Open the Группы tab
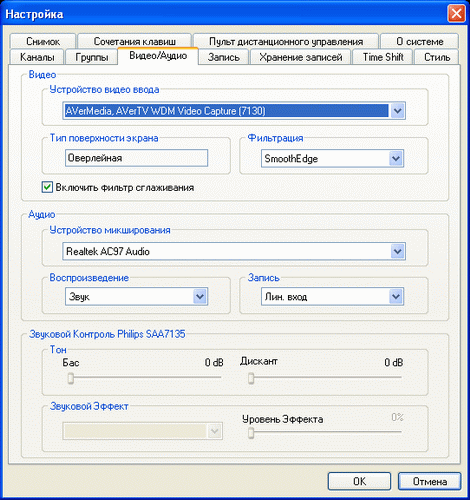Screen dimensions: 470x500 92,57
